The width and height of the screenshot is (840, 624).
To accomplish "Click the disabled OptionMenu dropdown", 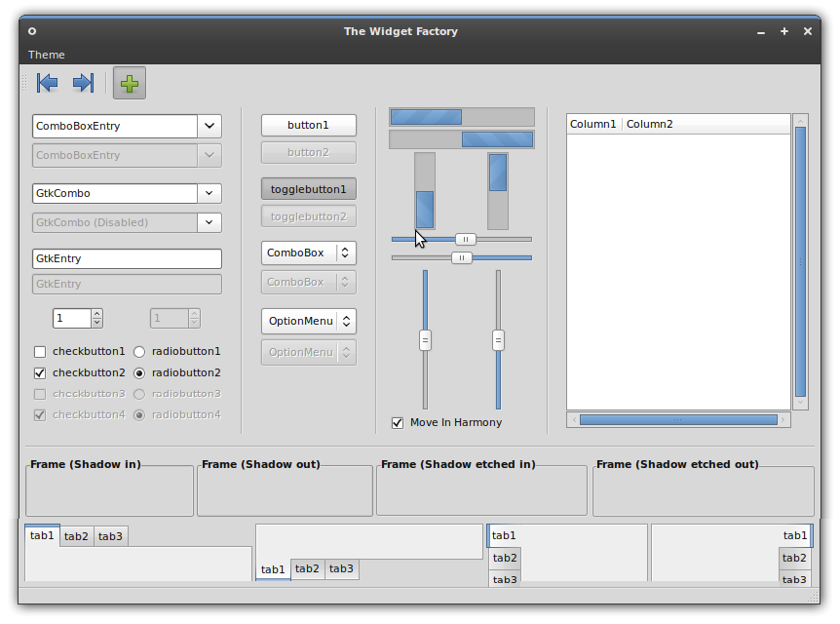I will [309, 352].
